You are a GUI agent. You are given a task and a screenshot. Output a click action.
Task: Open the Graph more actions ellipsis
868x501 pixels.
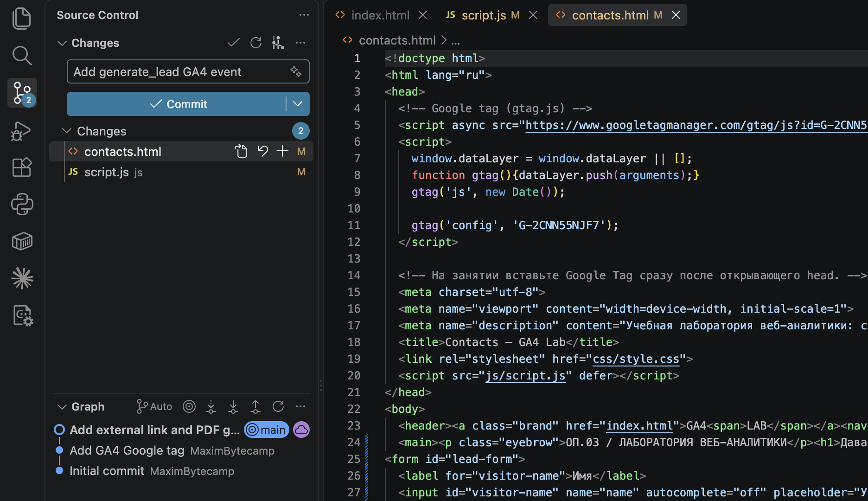pyautogui.click(x=300, y=406)
